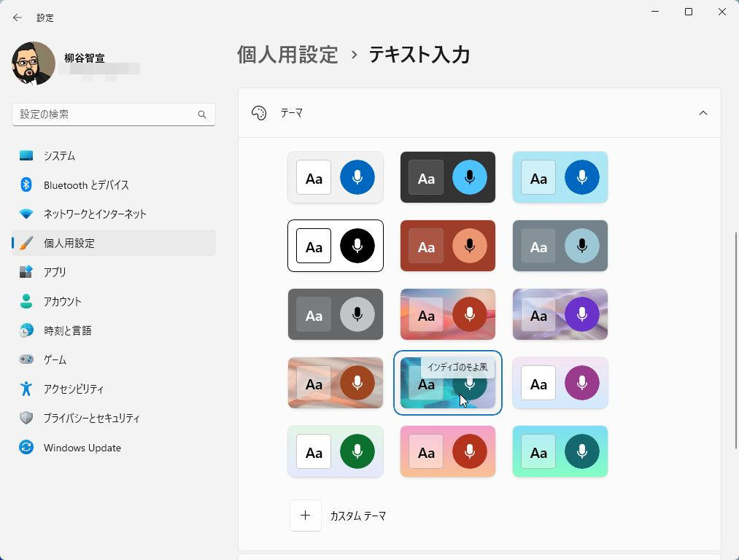Select the white high-contrast theme with black microphone
This screenshot has height=560, width=739.
(336, 246)
